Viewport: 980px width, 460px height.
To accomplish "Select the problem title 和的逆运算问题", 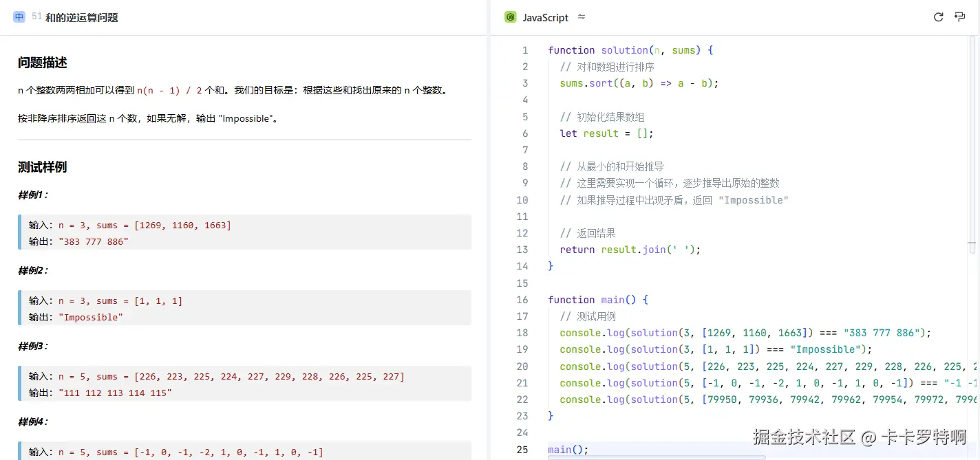I will click(x=83, y=17).
